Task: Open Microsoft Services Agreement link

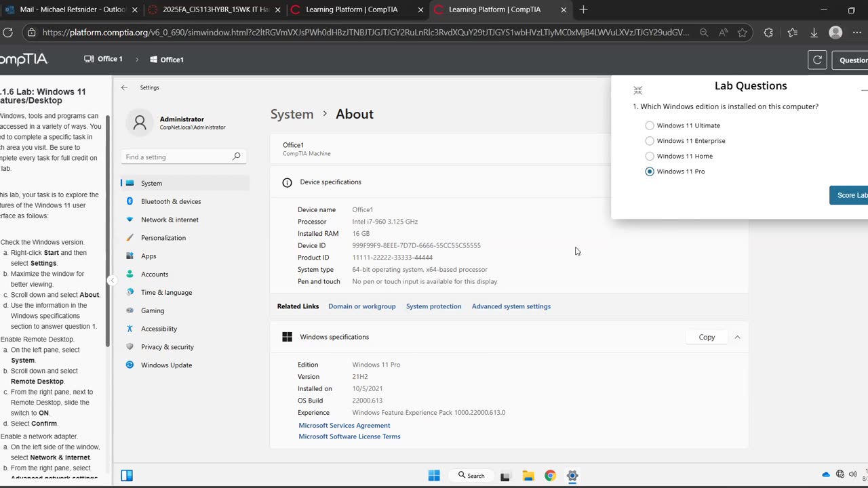Action: pos(344,426)
